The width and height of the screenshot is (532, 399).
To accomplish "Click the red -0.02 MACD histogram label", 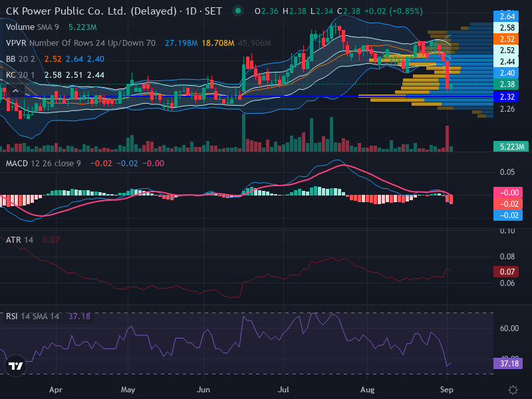I will click(508, 204).
